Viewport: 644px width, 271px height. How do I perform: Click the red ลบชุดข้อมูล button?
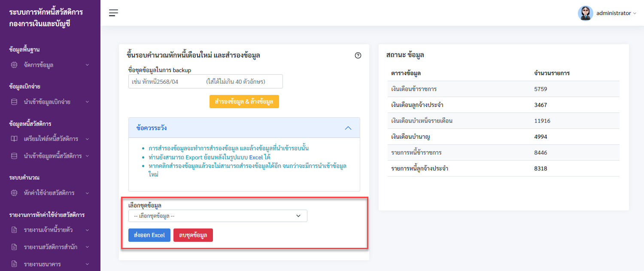tap(193, 235)
